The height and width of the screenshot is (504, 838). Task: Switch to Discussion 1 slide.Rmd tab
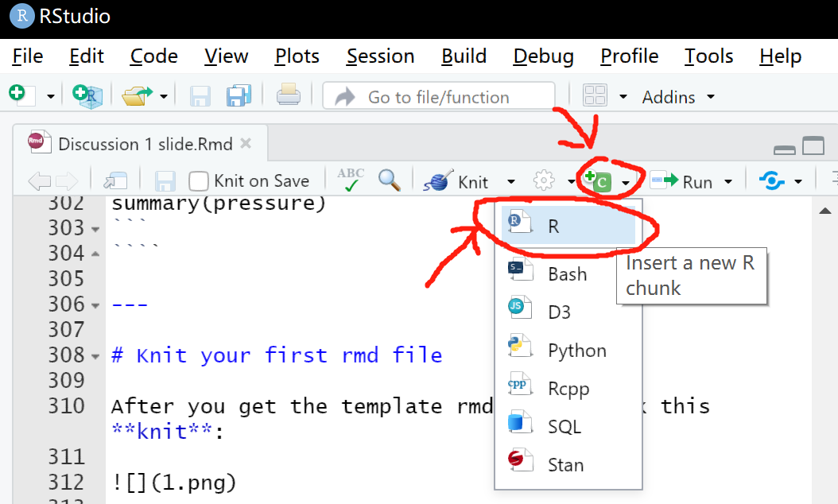140,143
